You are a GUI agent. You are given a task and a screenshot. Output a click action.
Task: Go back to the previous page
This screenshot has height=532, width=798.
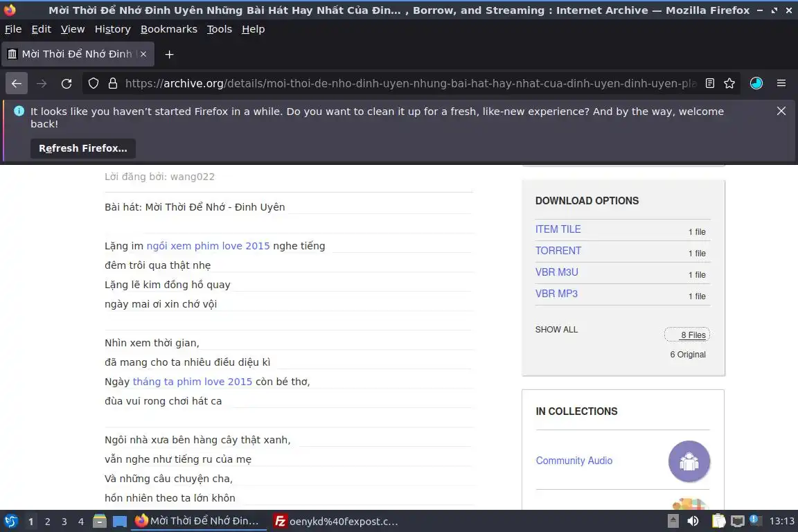(x=17, y=84)
